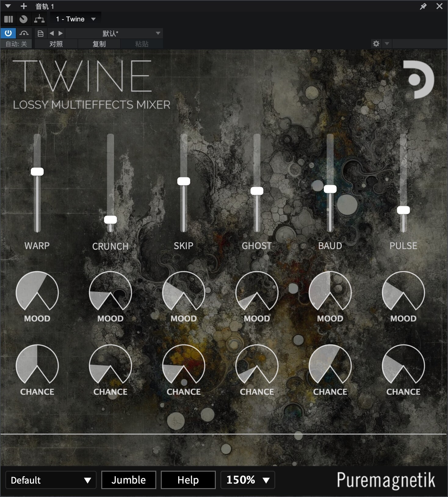Click the CRUNCH CHANCE knob
This screenshot has height=497, width=448.
(110, 364)
